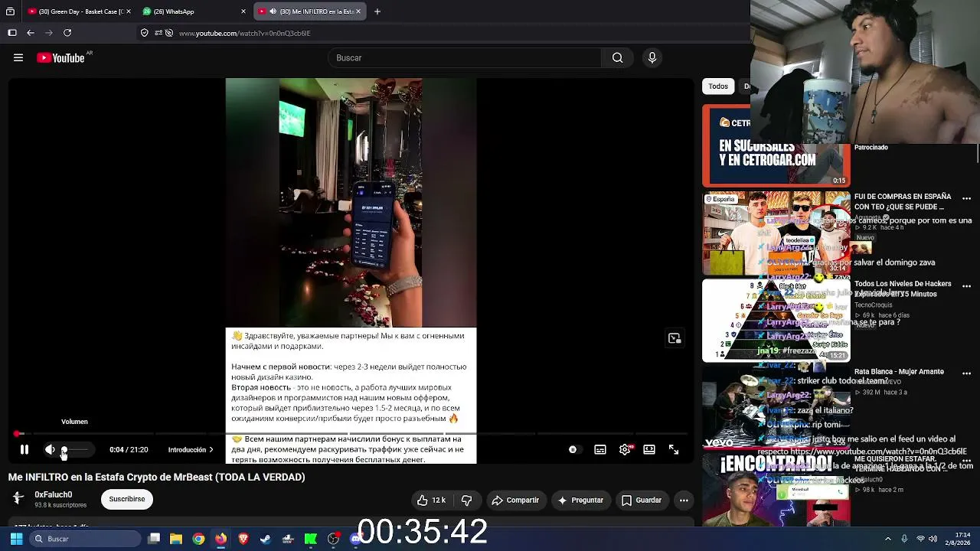Viewport: 980px width, 551px height.
Task: Switch to the WhatsApp browser tab
Action: pyautogui.click(x=190, y=11)
